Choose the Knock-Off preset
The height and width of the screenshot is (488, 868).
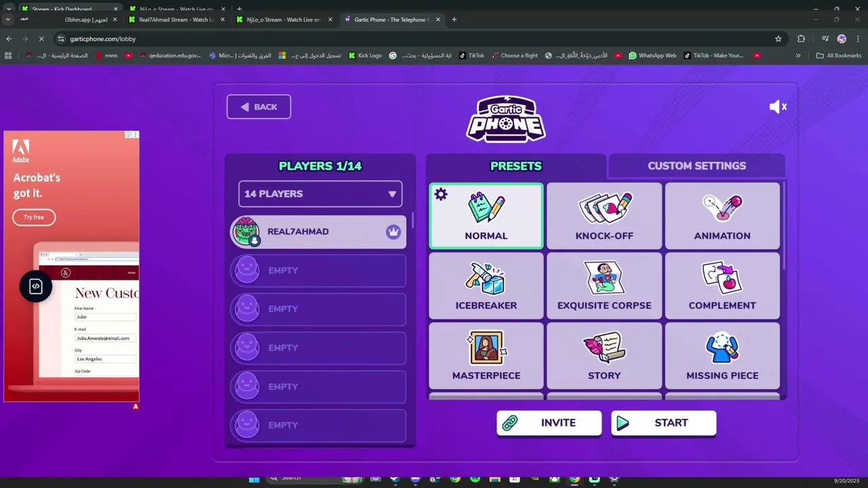coord(604,216)
